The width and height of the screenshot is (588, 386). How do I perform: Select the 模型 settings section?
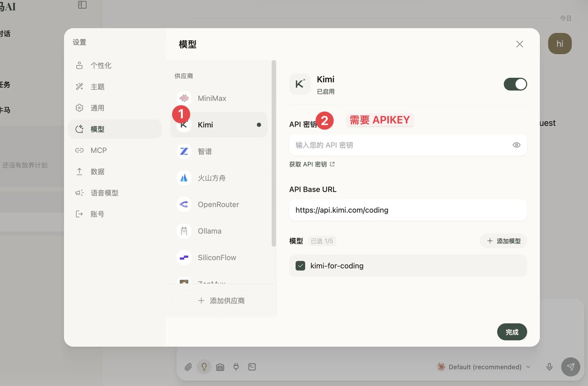[115, 129]
